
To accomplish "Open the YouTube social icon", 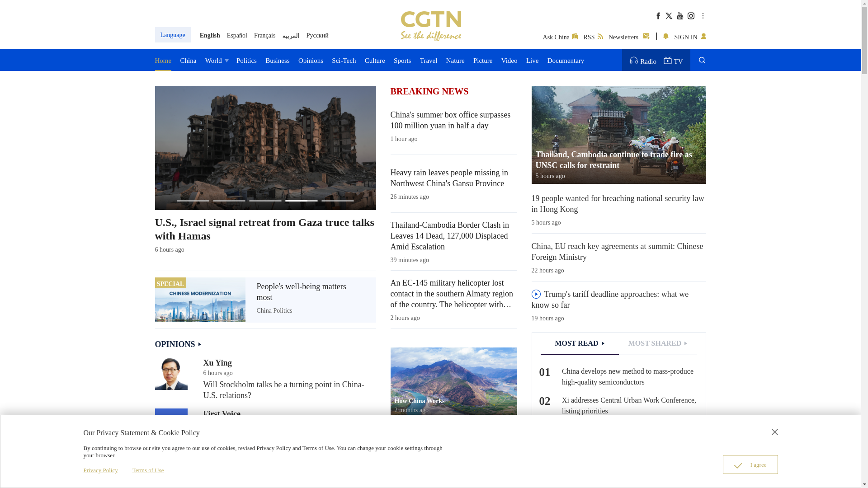I will click(680, 16).
